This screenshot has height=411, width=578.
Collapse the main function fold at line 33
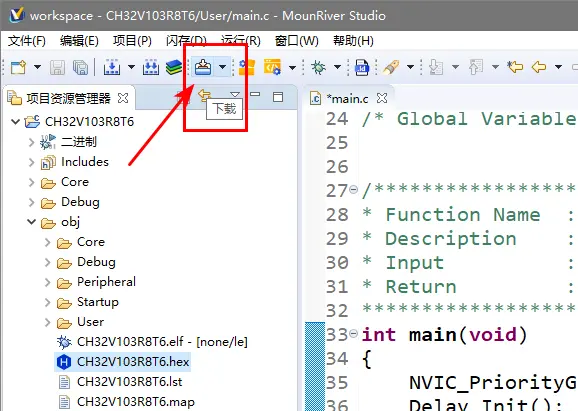353,334
